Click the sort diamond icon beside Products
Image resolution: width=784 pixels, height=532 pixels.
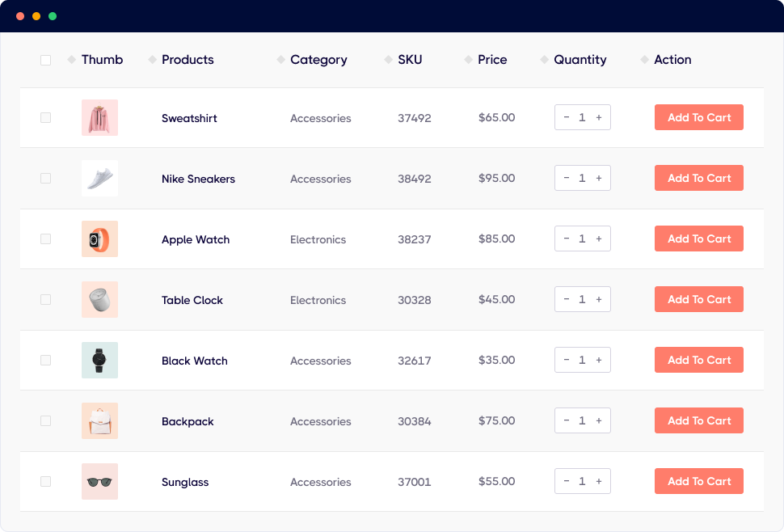coord(152,60)
